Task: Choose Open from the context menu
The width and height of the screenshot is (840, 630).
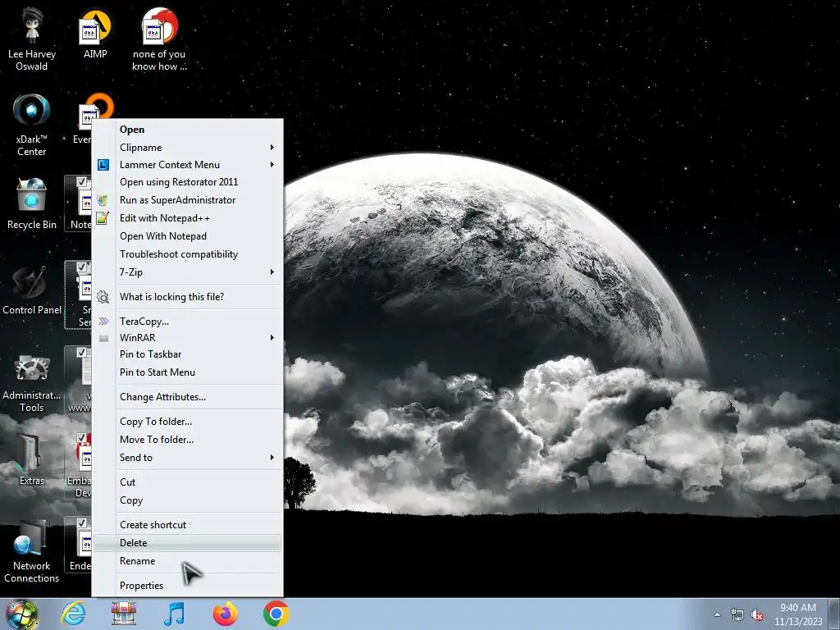Action: [188, 130]
